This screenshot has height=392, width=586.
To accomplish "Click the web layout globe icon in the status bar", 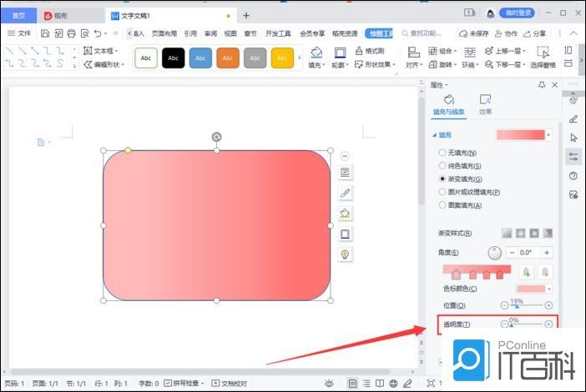I will click(393, 384).
